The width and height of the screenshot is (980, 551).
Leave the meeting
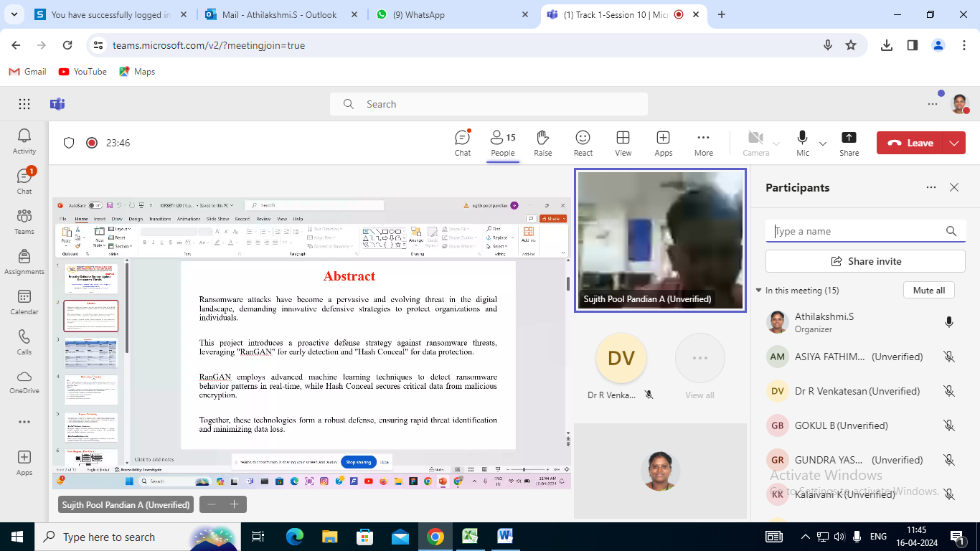(910, 143)
